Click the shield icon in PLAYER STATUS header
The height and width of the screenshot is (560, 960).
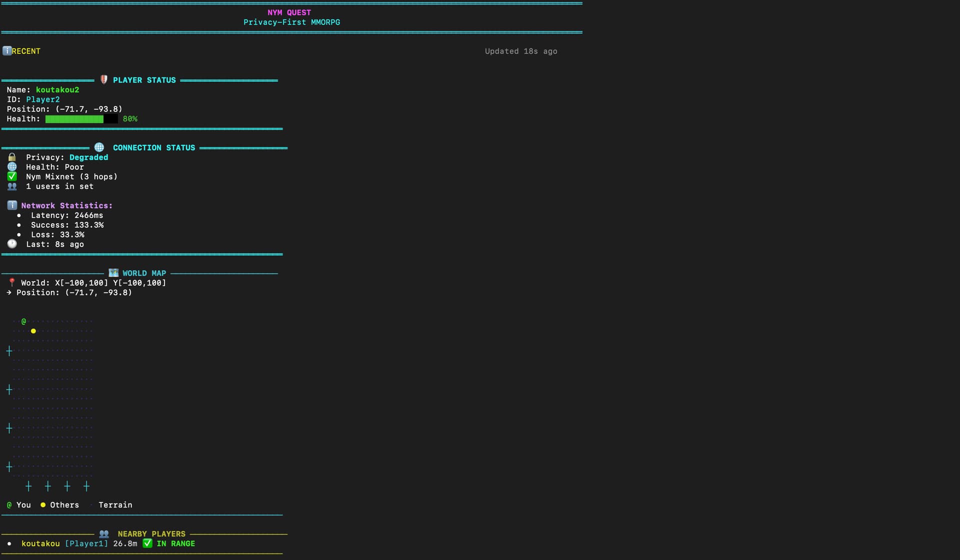click(104, 80)
